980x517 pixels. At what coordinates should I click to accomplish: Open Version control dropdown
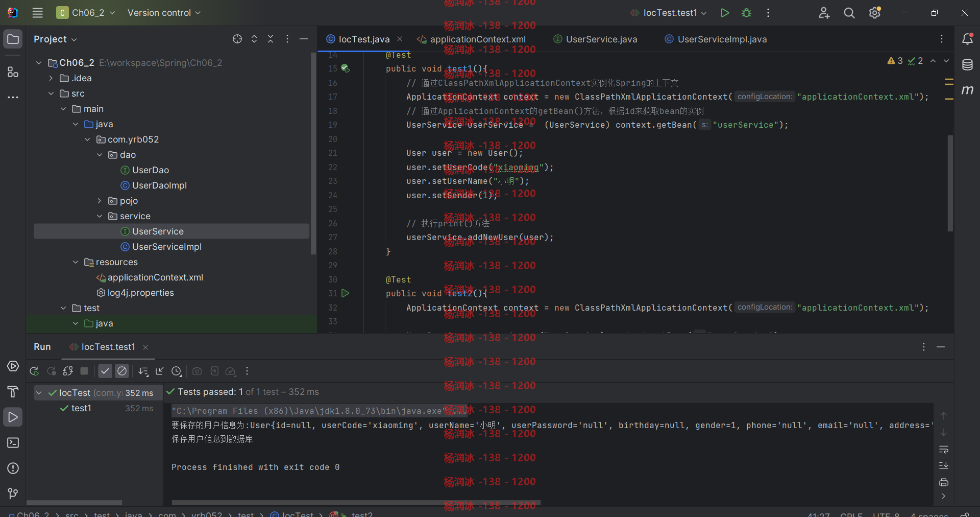(164, 13)
